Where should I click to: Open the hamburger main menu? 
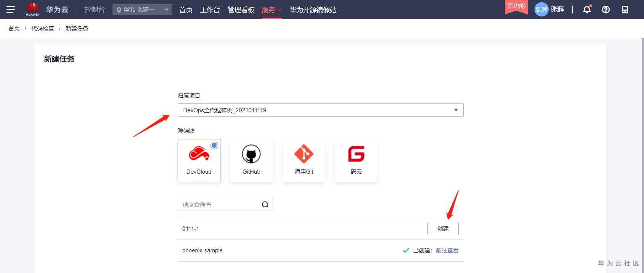click(11, 10)
